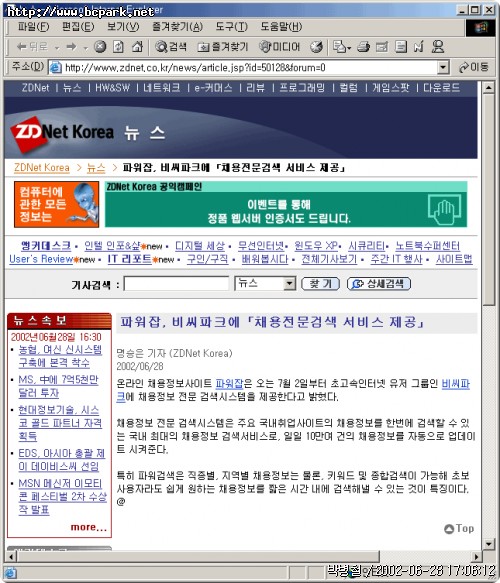Click the horizontal scrollbar right arrow
Image resolution: width=500 pixels, height=583 pixels.
(477, 556)
